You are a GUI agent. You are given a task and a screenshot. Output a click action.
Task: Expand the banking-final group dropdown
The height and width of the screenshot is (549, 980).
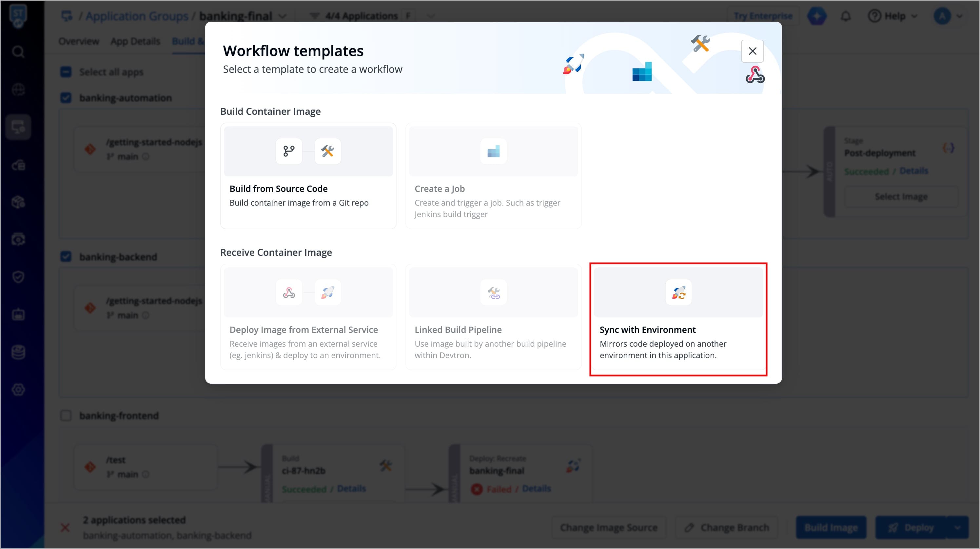tap(282, 16)
